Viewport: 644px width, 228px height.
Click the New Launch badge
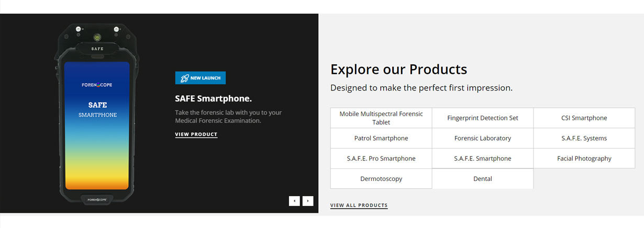[x=201, y=78]
